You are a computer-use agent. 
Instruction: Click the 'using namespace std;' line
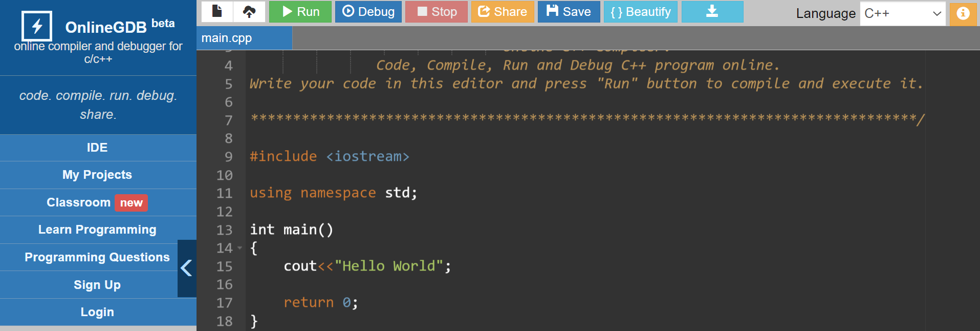point(334,193)
